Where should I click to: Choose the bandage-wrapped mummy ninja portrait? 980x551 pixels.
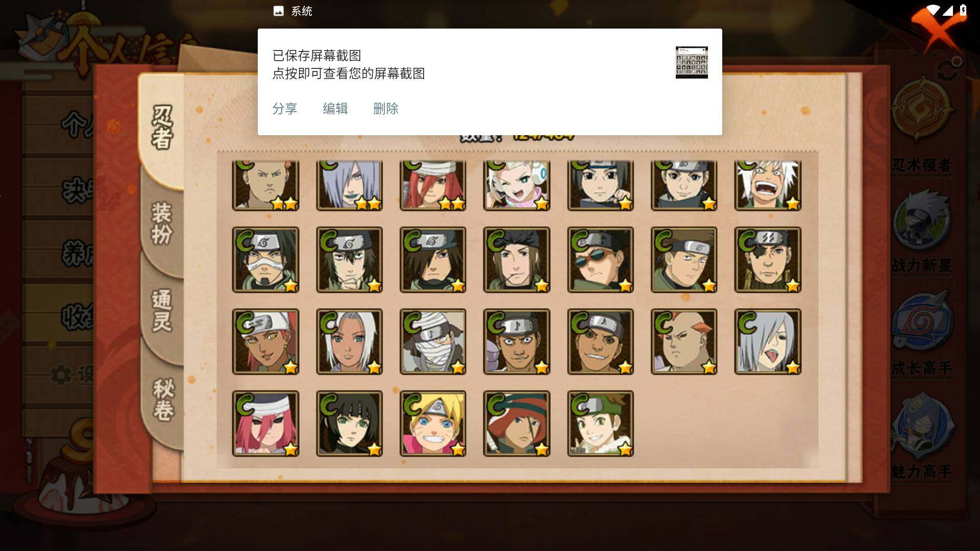433,341
